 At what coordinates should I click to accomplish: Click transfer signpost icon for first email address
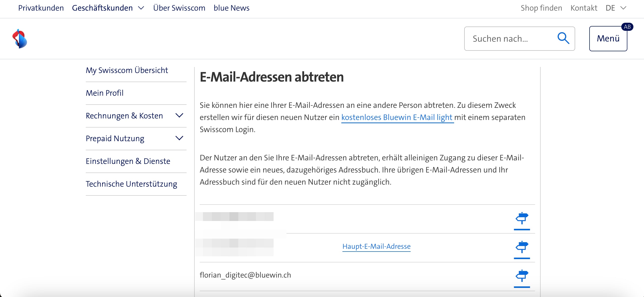[x=522, y=218]
